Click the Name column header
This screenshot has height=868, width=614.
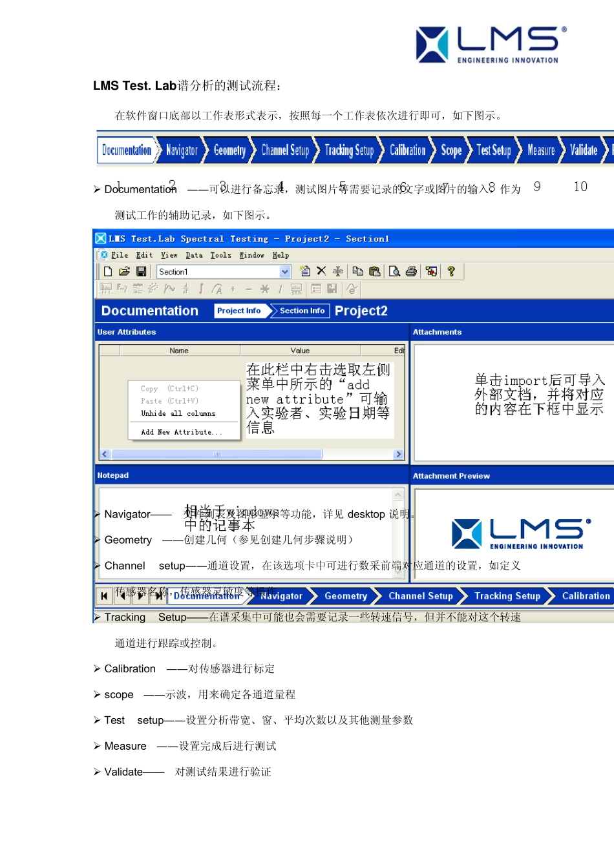[179, 351]
